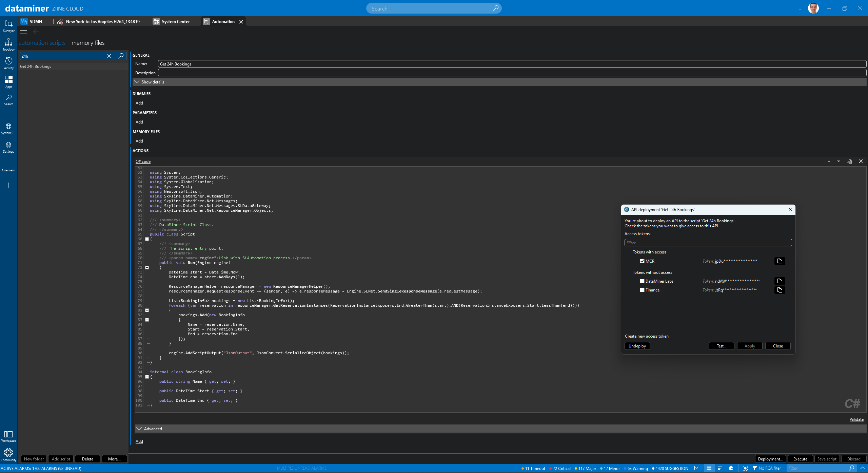The image size is (868, 473).
Task: Open the Surveyor sidebar module
Action: [x=8, y=26]
